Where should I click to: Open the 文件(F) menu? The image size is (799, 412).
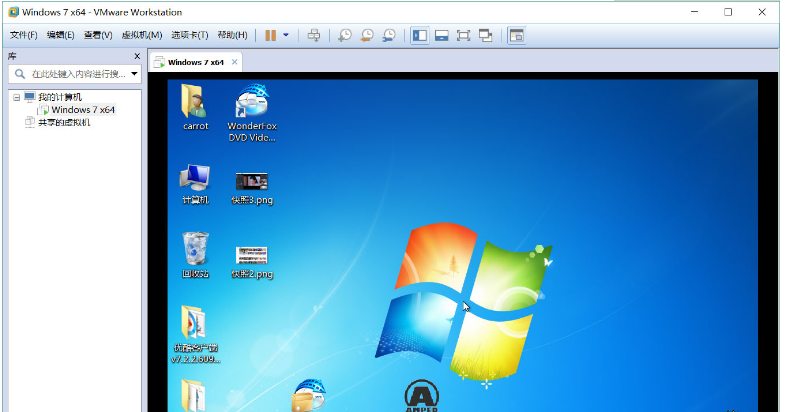(23, 35)
